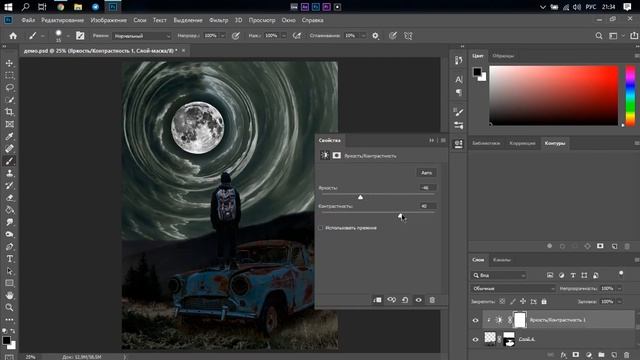Create new group folder icon

[x=601, y=355]
